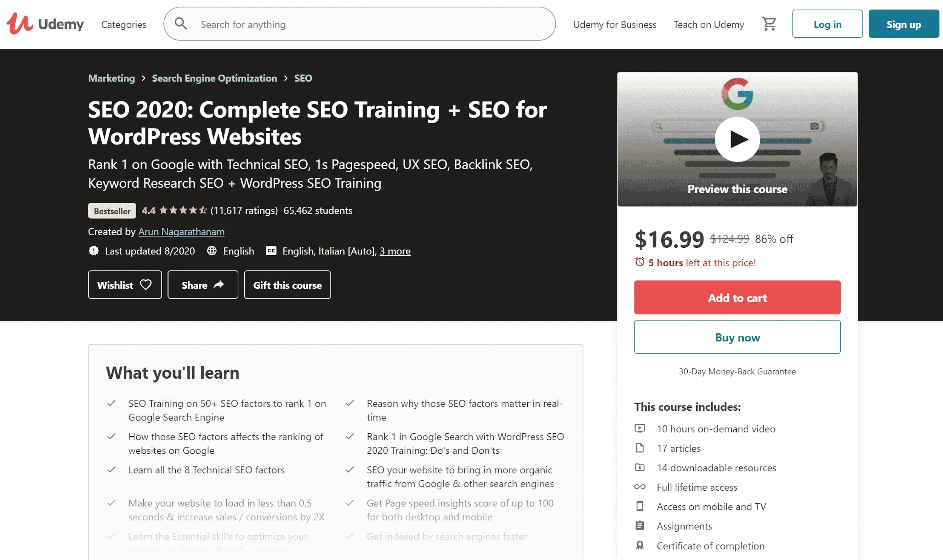Click the 86% off text
The height and width of the screenshot is (560, 943).
tap(774, 239)
